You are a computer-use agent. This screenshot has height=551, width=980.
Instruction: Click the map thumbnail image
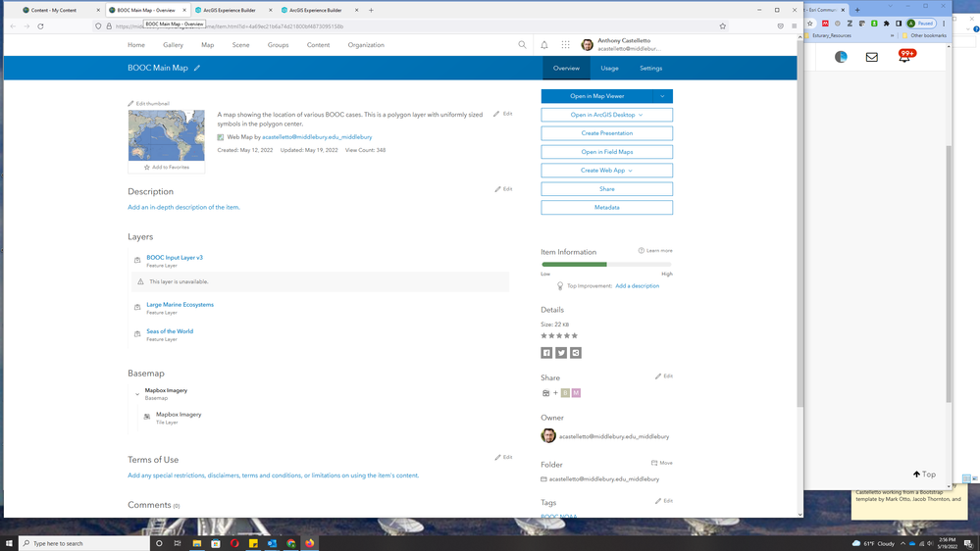click(x=166, y=135)
